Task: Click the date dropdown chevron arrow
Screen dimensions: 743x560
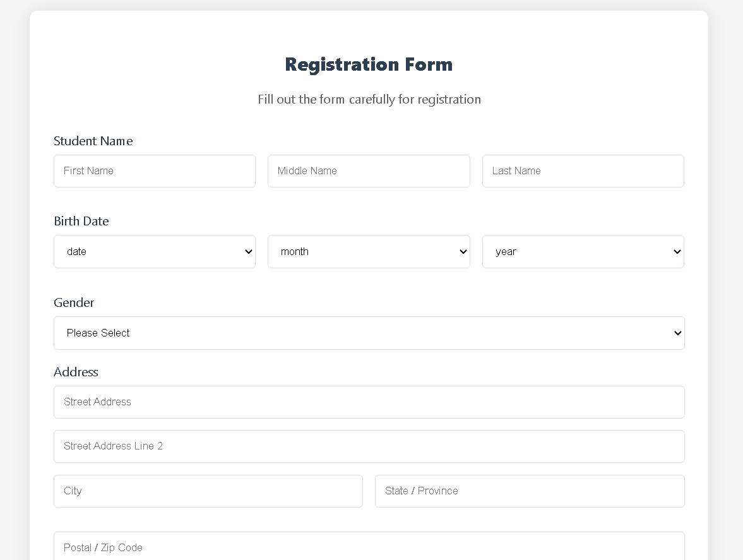Action: point(247,251)
